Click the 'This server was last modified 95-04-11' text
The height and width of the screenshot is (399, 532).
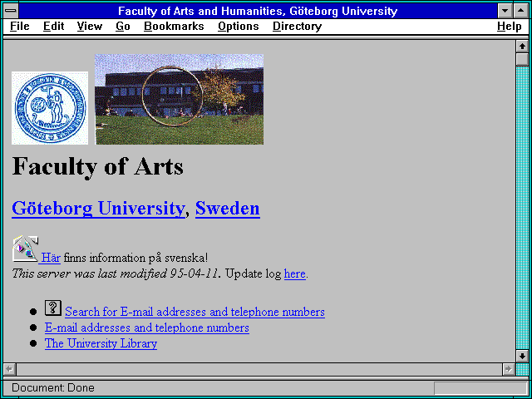point(115,273)
